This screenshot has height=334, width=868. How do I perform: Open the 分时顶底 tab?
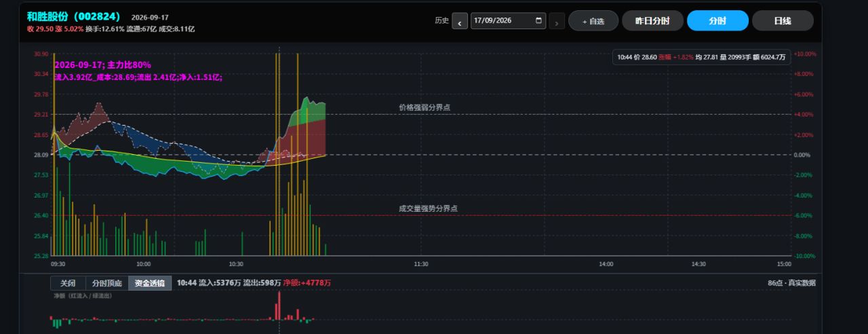click(x=107, y=283)
